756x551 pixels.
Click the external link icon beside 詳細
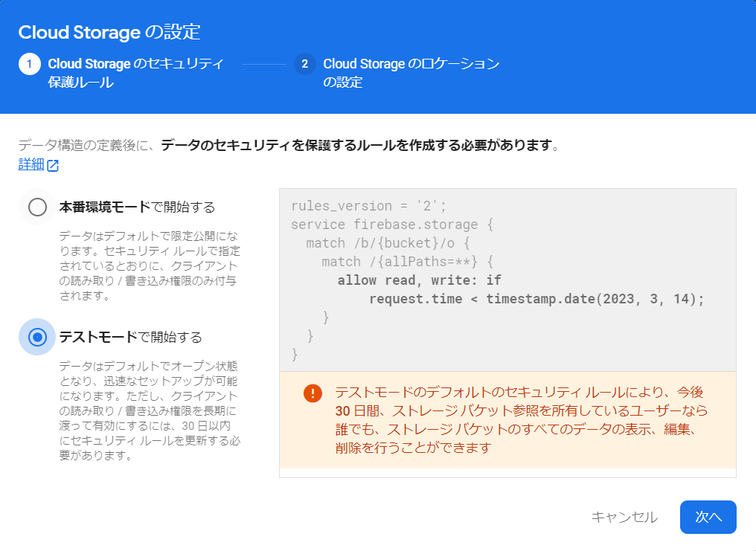tap(53, 166)
